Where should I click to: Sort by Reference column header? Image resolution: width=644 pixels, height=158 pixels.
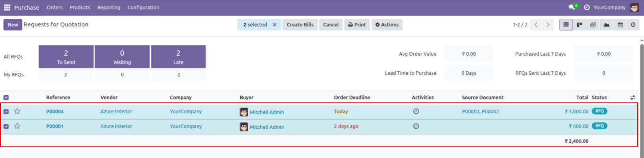coord(58,98)
